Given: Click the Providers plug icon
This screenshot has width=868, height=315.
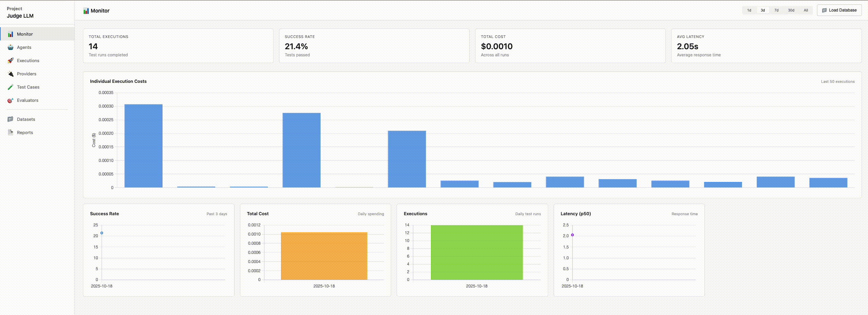Looking at the screenshot, I should (11, 74).
